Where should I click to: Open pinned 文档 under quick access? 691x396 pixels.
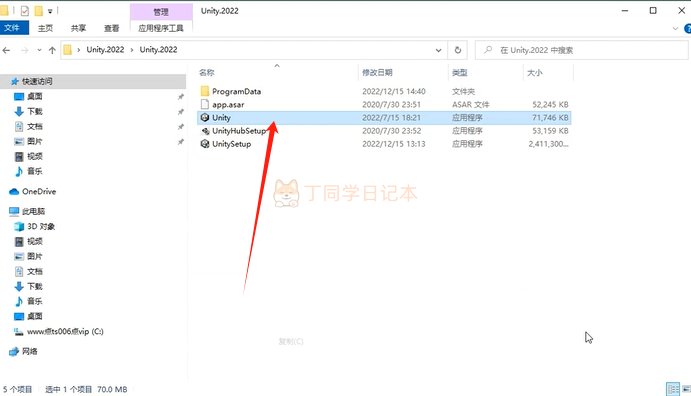click(x=35, y=126)
